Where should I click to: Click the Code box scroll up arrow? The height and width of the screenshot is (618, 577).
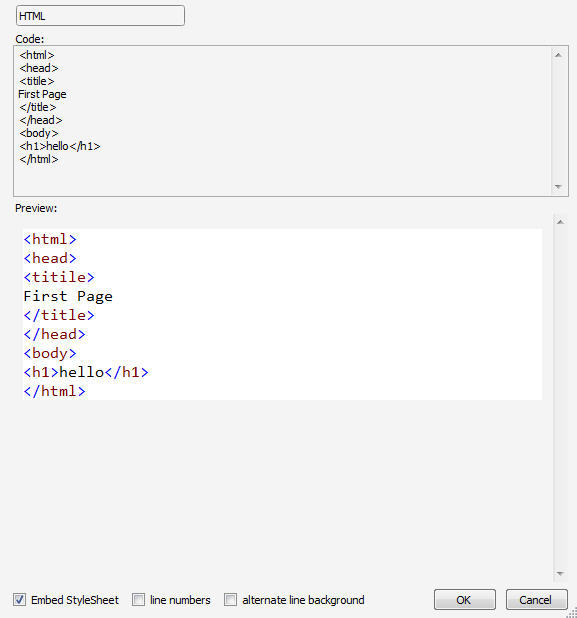tap(558, 55)
